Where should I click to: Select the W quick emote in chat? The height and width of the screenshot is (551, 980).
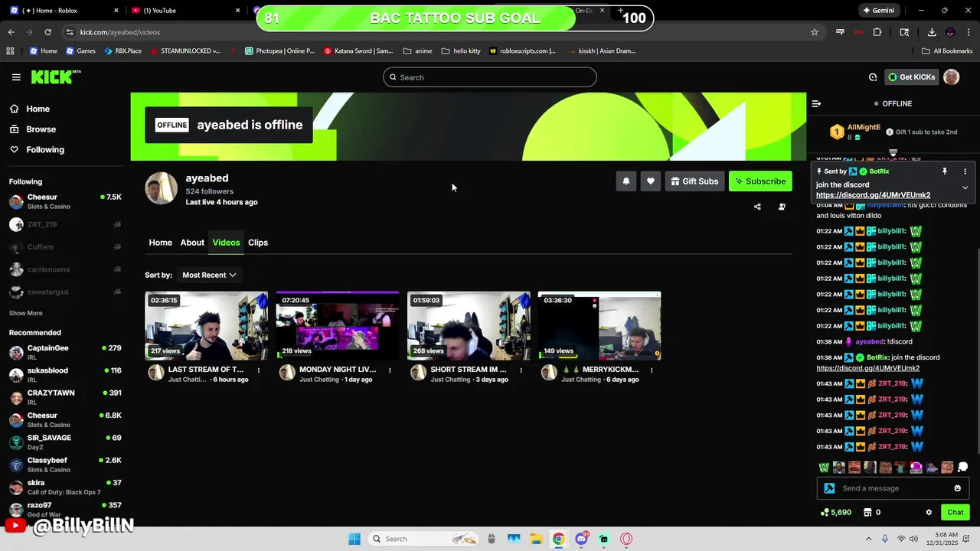tap(824, 468)
